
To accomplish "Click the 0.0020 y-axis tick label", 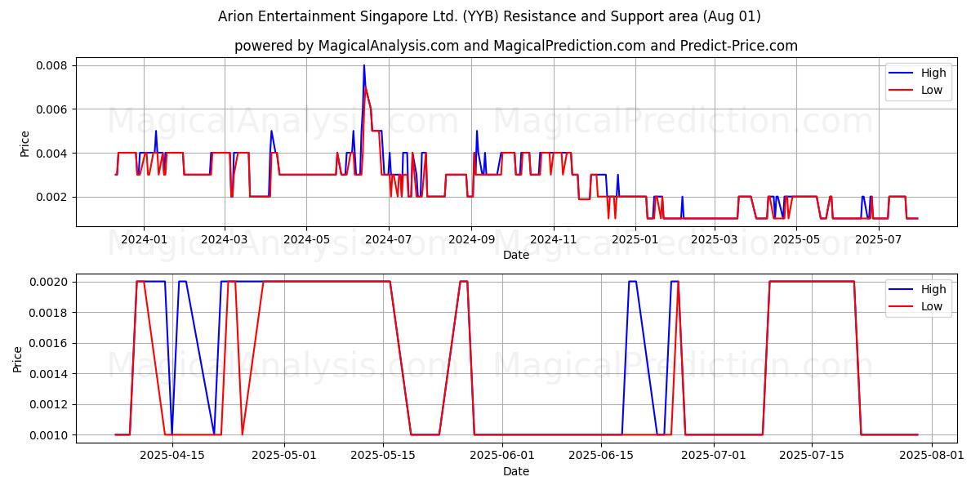I will pyautogui.click(x=50, y=282).
